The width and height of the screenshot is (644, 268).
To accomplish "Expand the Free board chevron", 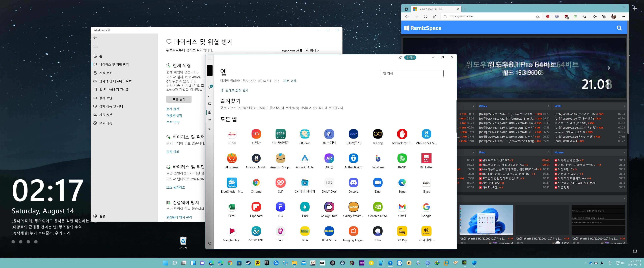I will 549,152.
